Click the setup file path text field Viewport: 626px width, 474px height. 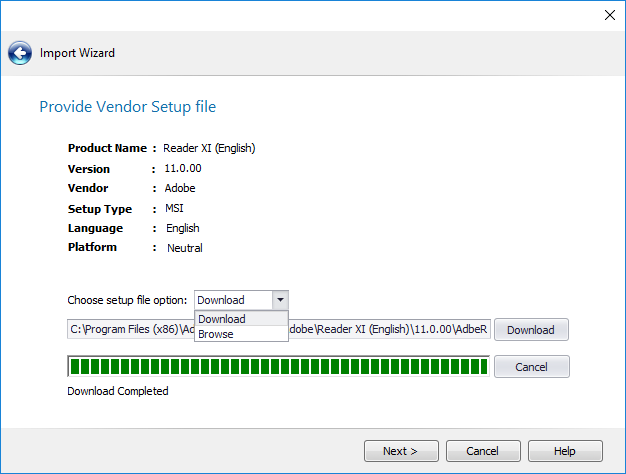pos(390,329)
